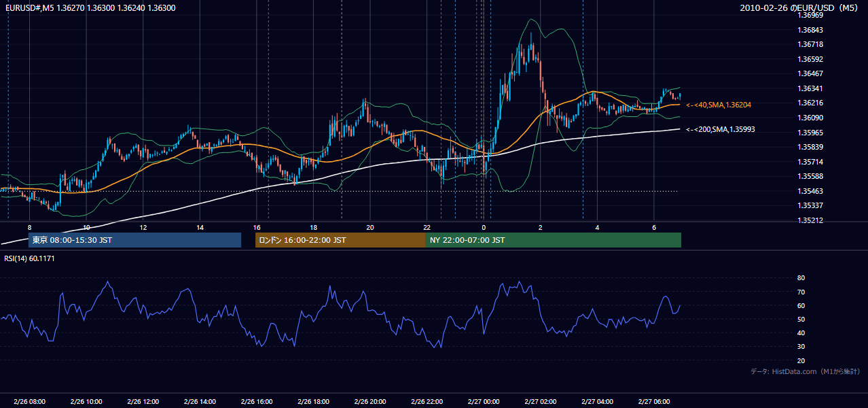Screen dimensions: 868x408
Task: Click the 2/26 22:00 bottom time label
Action: click(427, 402)
